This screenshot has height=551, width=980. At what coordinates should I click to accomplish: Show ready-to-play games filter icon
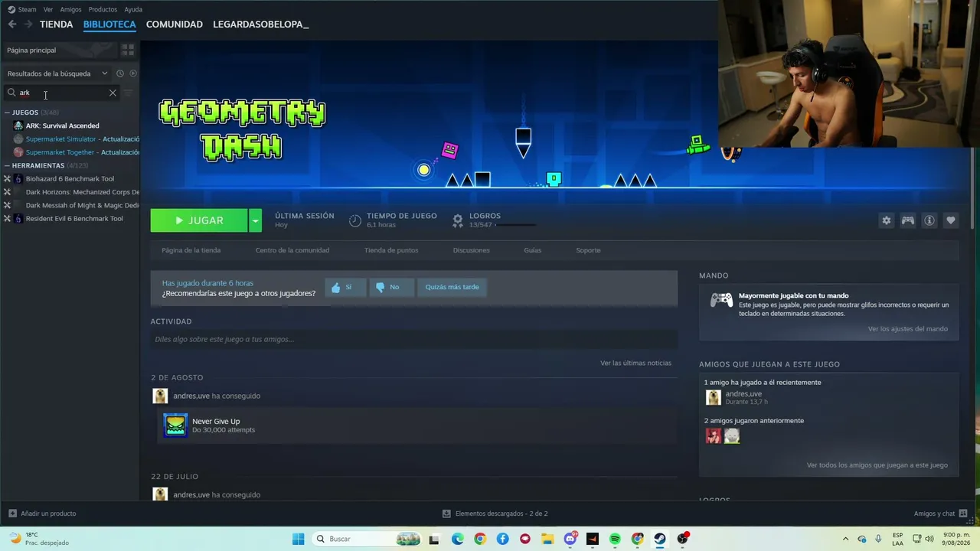[132, 73]
